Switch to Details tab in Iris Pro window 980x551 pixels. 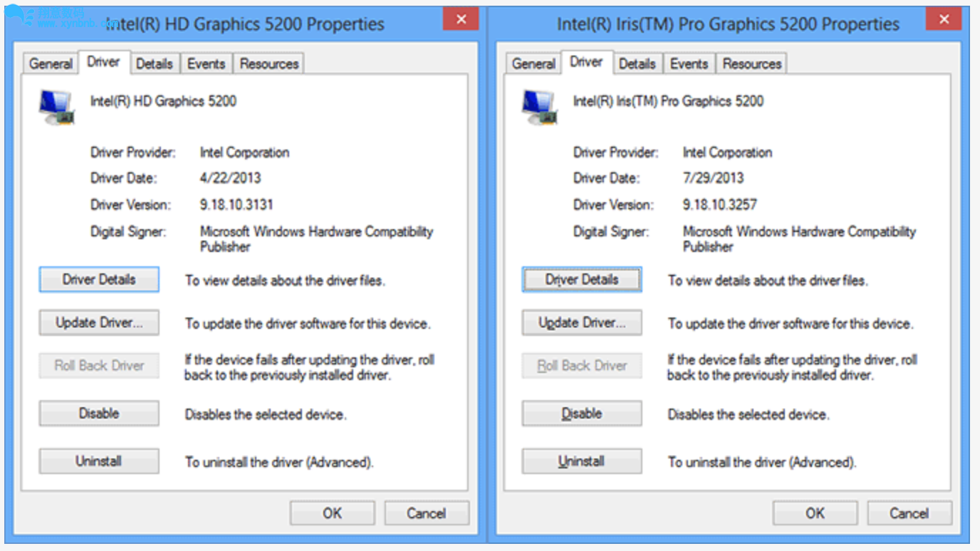tap(637, 63)
